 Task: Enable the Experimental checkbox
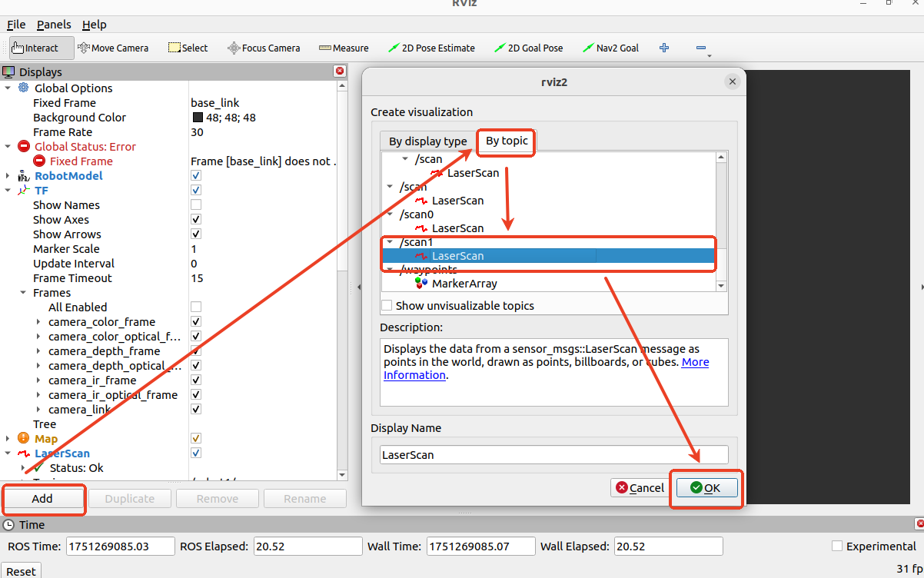pos(837,546)
